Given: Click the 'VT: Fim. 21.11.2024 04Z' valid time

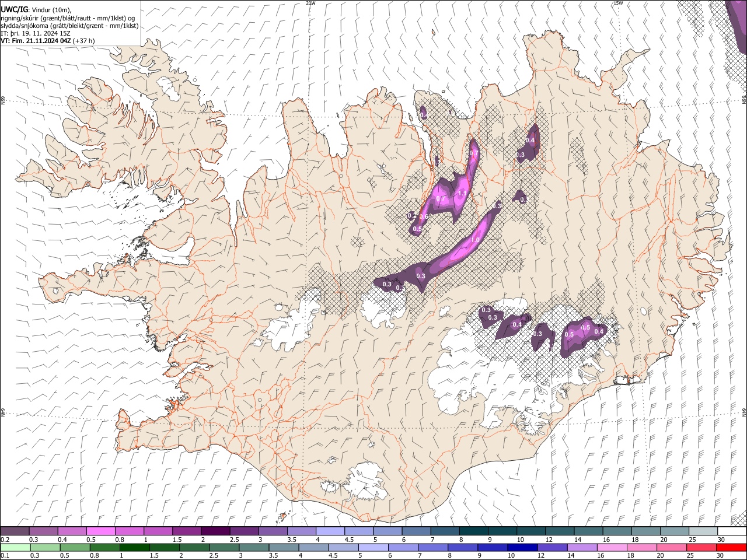Looking at the screenshot, I should [x=36, y=41].
